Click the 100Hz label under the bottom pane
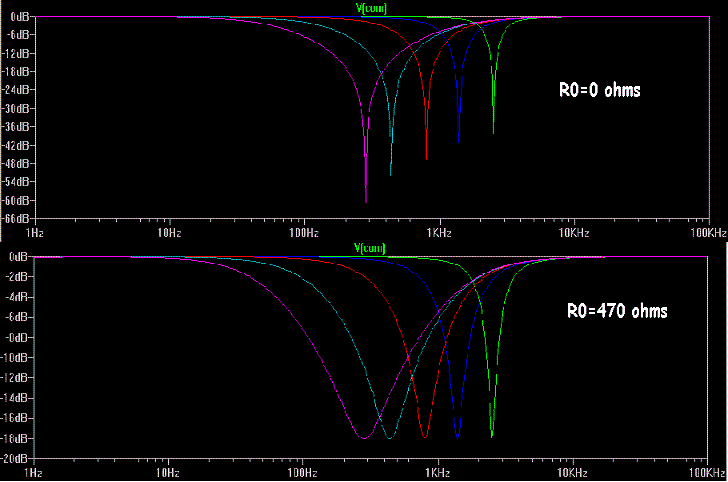 303,472
